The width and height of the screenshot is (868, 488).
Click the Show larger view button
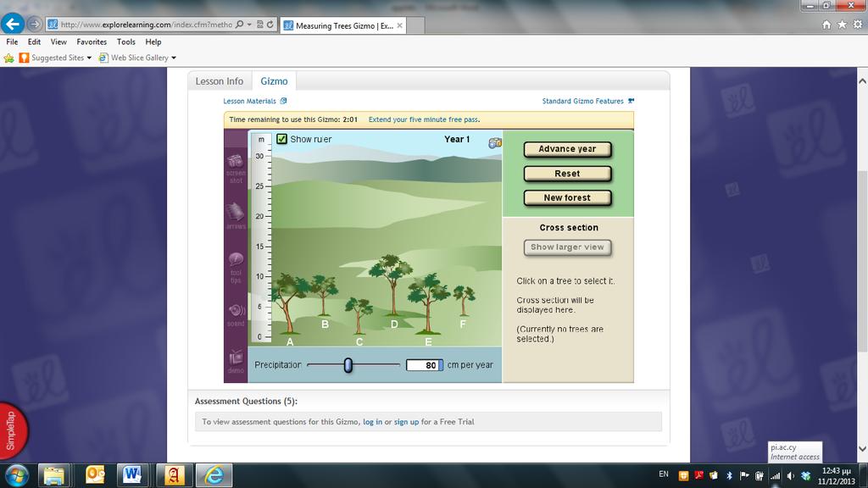pyautogui.click(x=567, y=247)
